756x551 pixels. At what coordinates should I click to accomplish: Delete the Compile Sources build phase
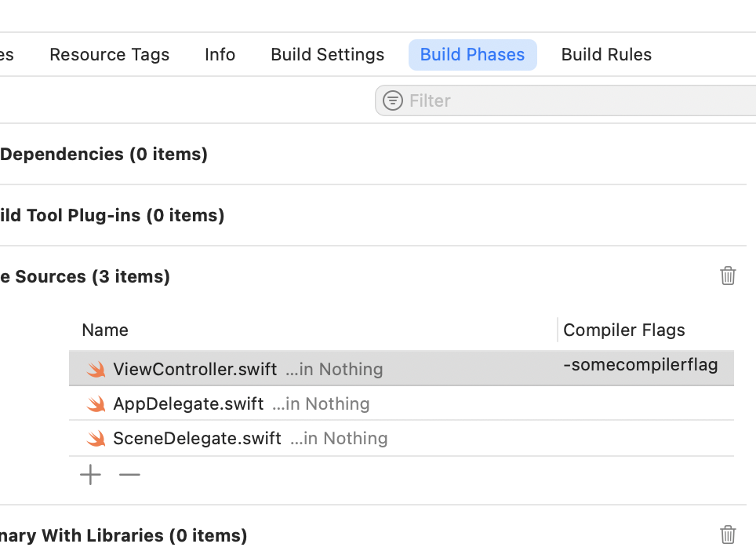click(728, 275)
